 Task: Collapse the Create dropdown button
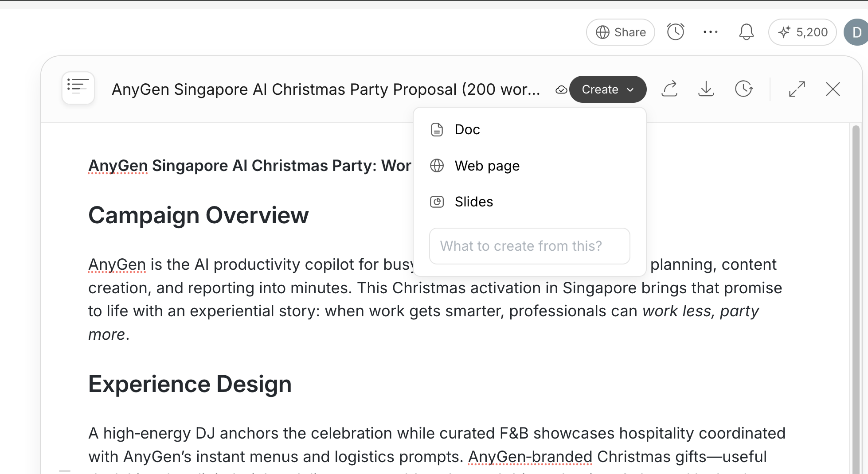tap(607, 89)
